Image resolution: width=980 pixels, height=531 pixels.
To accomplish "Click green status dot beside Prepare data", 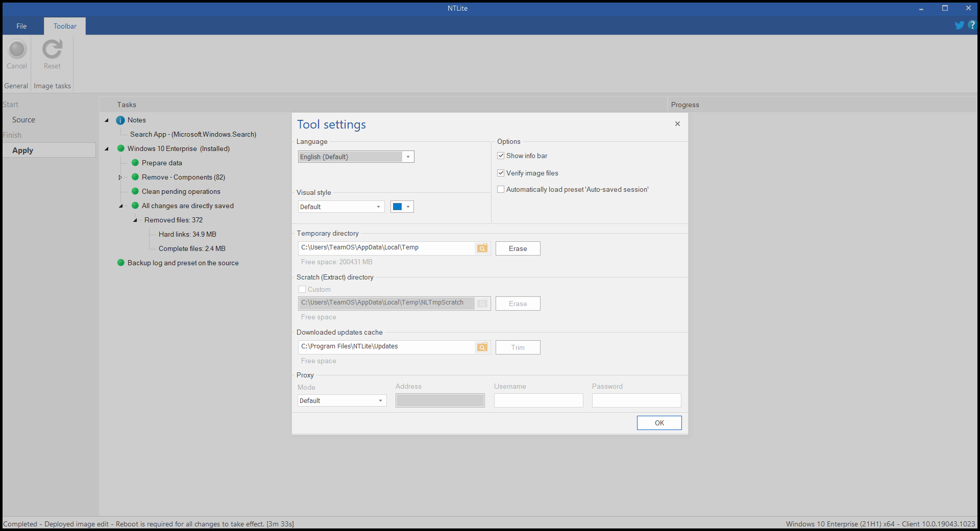I will [135, 163].
